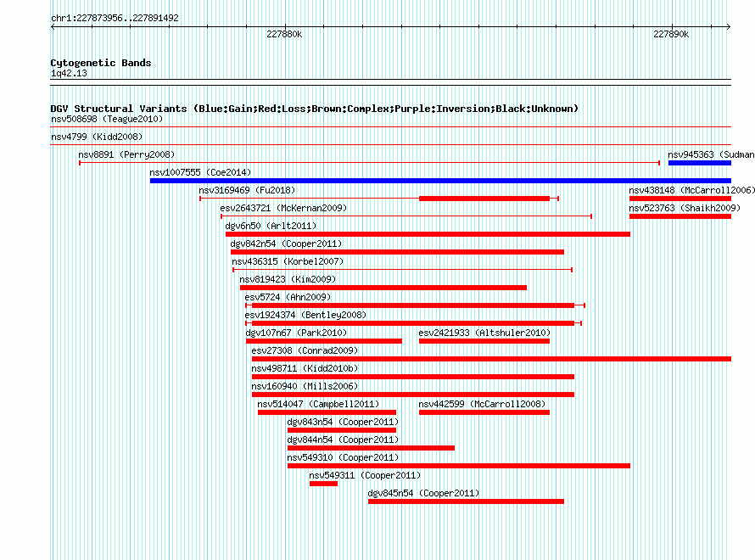Click the dgv844n54 (Cooper2011) label
Viewport: 755px width, 560px height.
tap(343, 440)
